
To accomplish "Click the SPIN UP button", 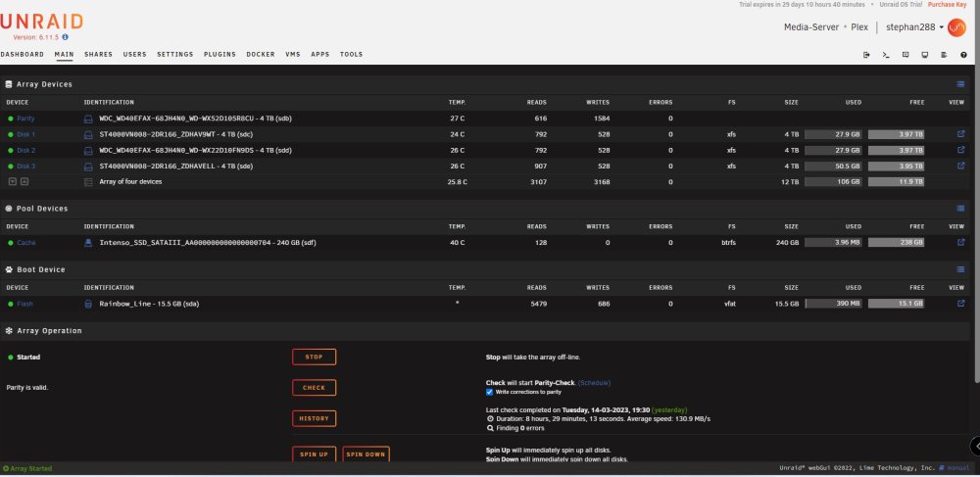I will click(315, 453).
